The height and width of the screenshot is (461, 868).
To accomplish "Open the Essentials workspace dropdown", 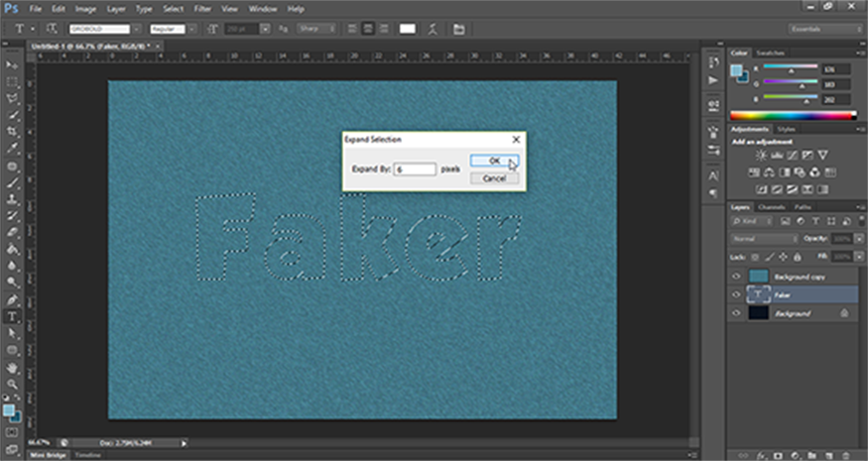I will pyautogui.click(x=824, y=29).
